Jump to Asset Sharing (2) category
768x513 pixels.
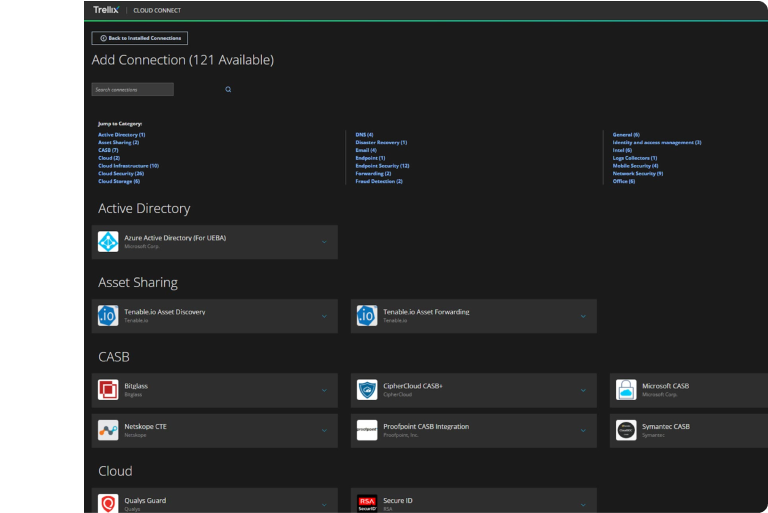(x=119, y=143)
